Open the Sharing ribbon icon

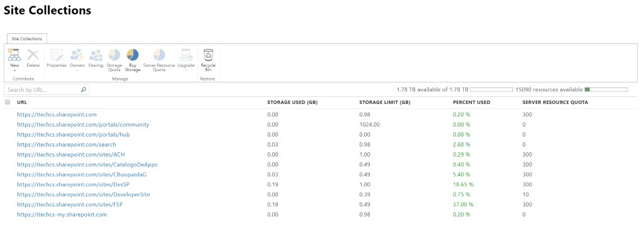[x=96, y=55]
